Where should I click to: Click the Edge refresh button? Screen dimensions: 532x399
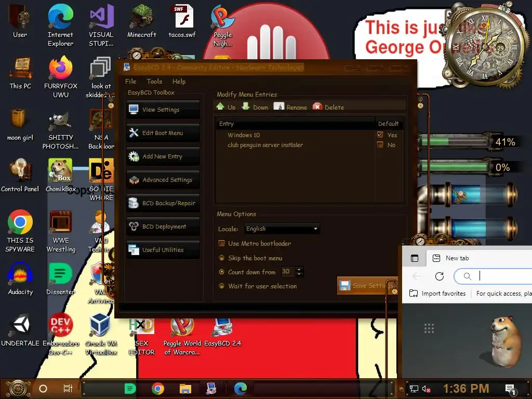[x=440, y=276]
